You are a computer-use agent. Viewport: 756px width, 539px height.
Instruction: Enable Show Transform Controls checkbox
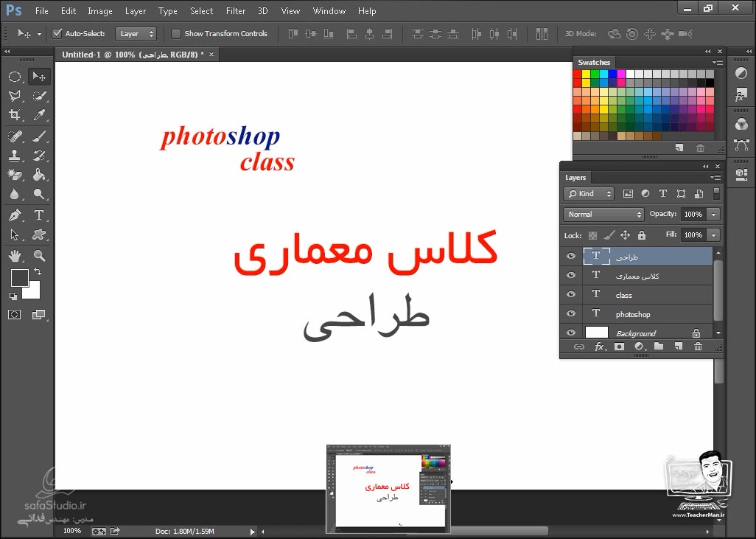176,33
